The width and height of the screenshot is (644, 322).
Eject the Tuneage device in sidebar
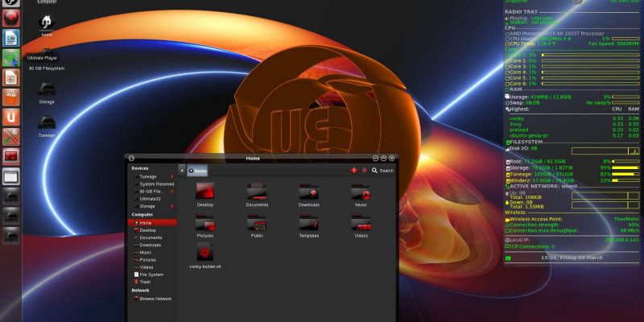(172, 176)
